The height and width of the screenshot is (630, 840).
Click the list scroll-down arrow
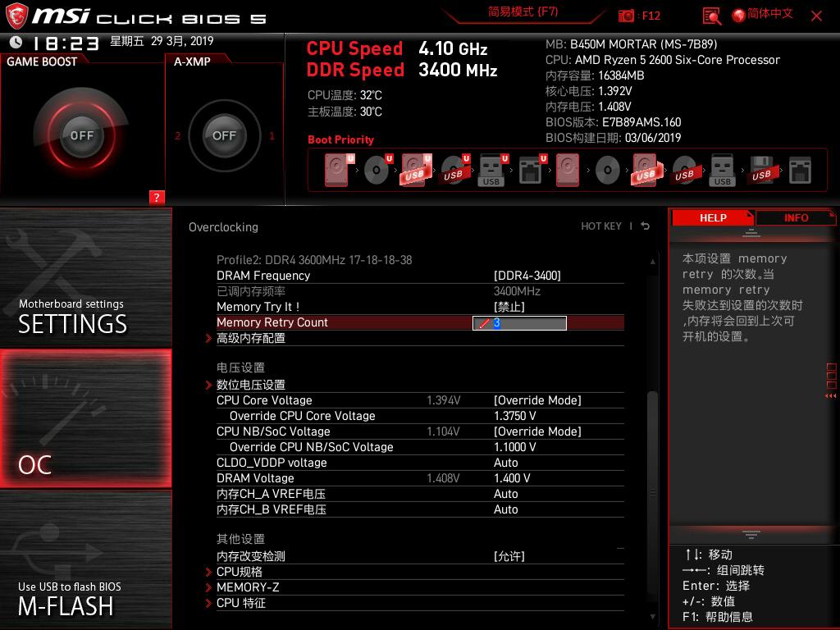click(652, 617)
